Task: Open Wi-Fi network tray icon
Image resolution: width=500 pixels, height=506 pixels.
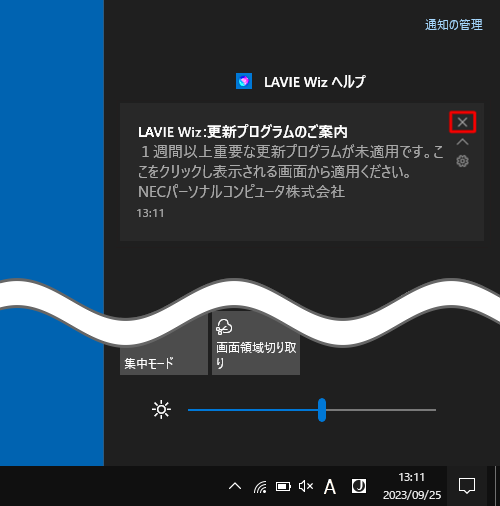Action: (260, 487)
